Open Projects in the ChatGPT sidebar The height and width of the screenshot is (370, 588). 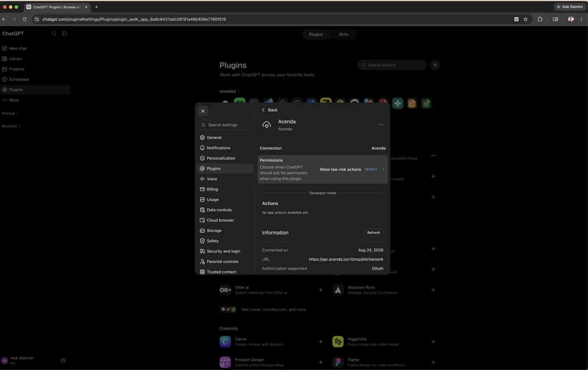coord(35,69)
